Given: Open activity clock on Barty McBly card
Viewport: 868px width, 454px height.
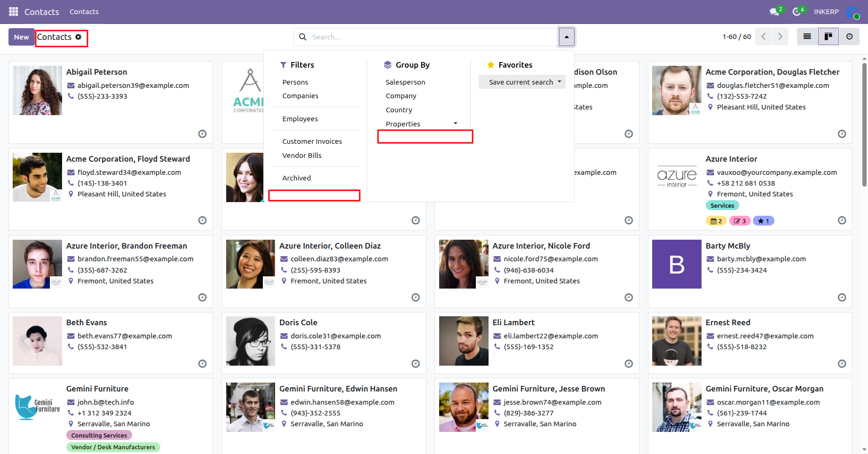Looking at the screenshot, I should pos(842,297).
